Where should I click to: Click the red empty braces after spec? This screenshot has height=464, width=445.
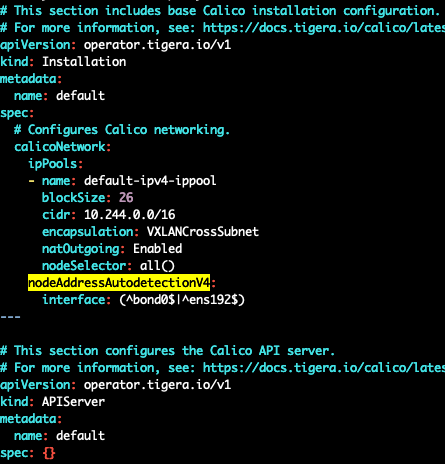[x=49, y=453]
